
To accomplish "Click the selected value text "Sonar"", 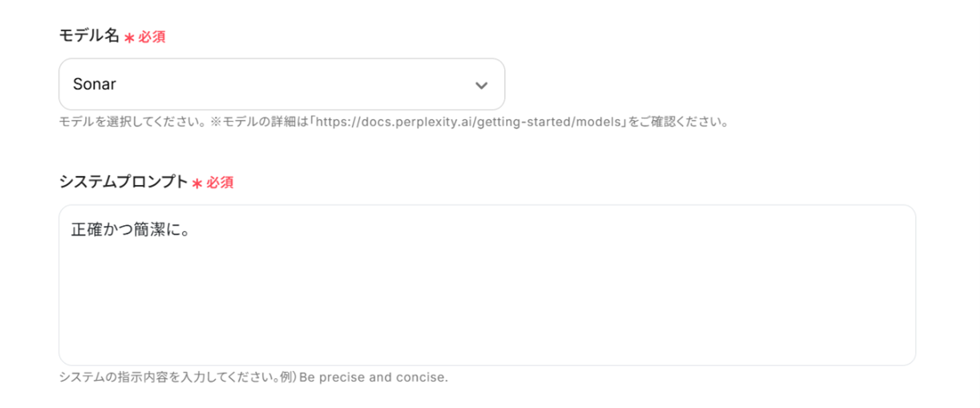I will coord(94,84).
